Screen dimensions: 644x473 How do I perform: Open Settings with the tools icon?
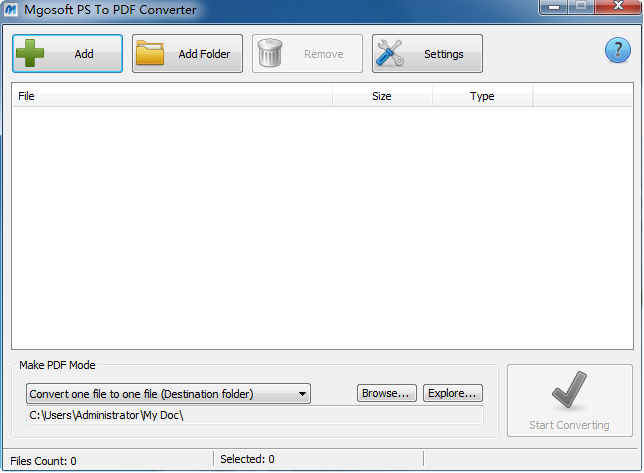(427, 54)
